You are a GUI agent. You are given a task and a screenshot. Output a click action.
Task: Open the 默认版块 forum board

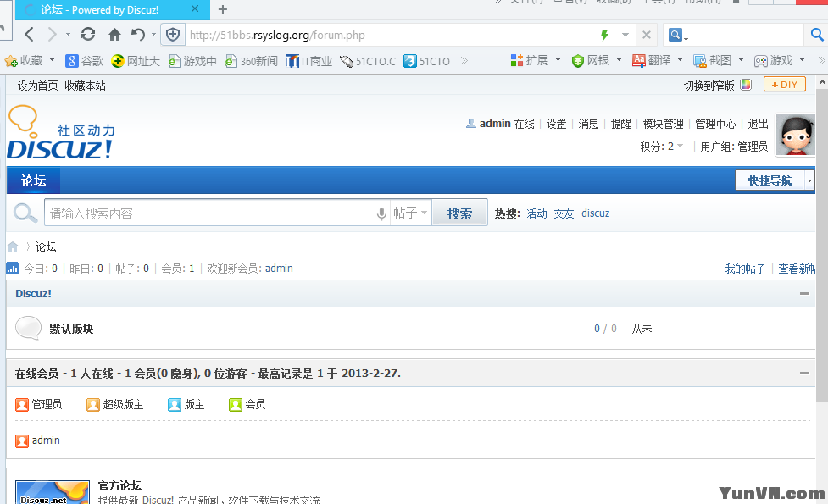tap(71, 329)
